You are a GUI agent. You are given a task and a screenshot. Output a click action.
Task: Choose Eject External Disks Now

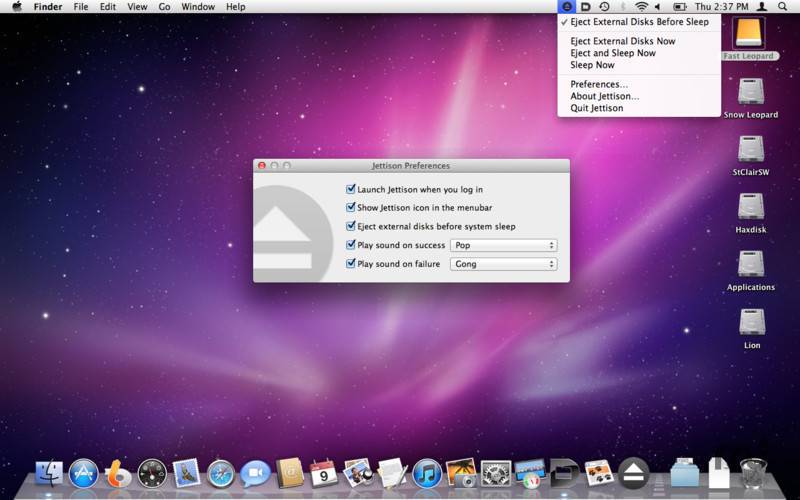click(639, 41)
